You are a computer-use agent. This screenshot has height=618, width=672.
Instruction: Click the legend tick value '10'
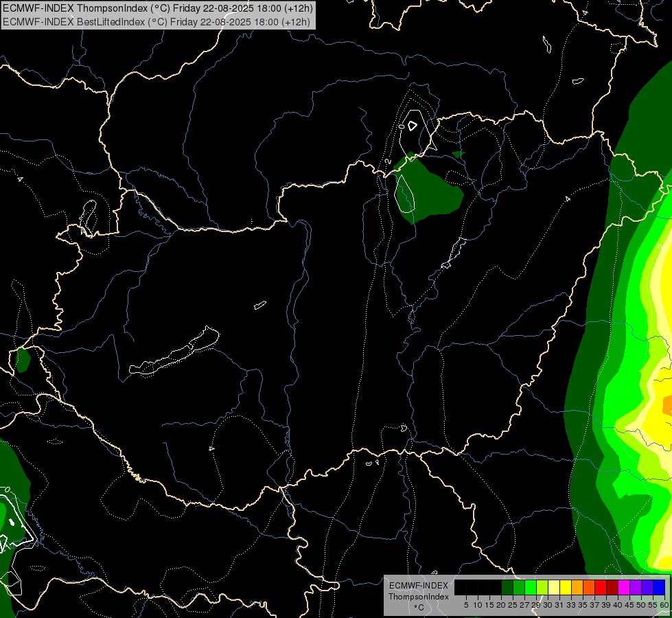coord(478,605)
